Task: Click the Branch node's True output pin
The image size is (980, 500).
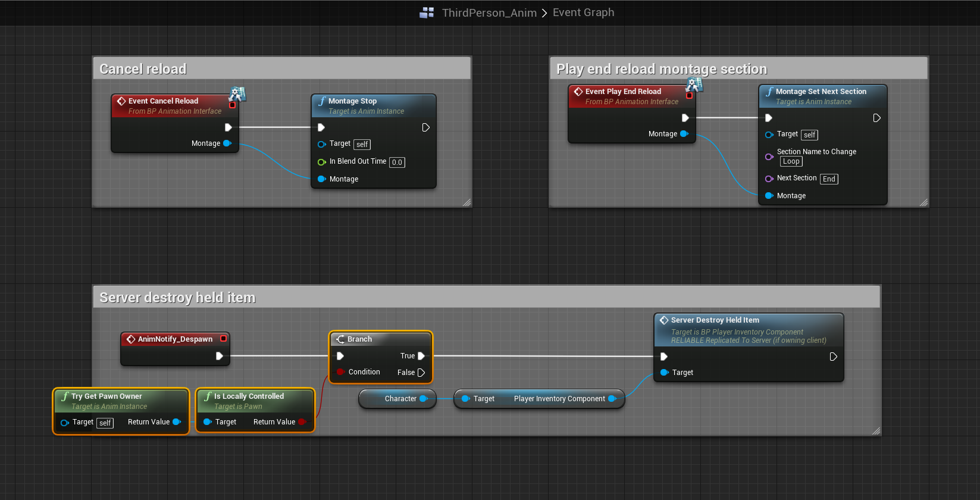Action: (x=421, y=356)
